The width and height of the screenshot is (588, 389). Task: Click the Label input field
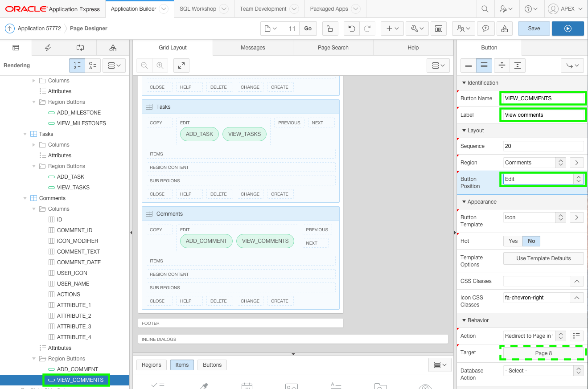(543, 115)
